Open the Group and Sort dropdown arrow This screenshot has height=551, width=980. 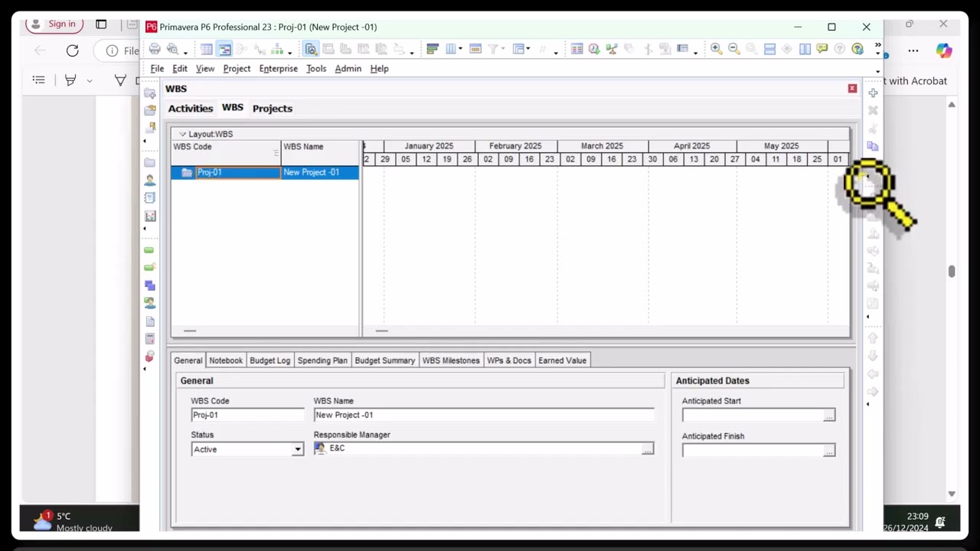pyautogui.click(x=528, y=49)
